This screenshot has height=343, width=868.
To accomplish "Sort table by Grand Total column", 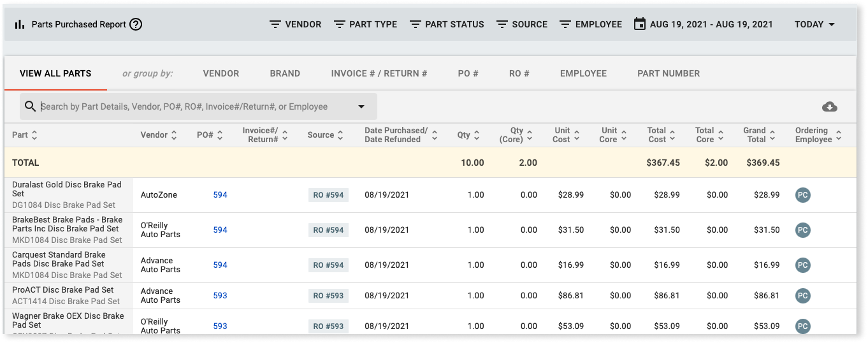I will coord(758,135).
